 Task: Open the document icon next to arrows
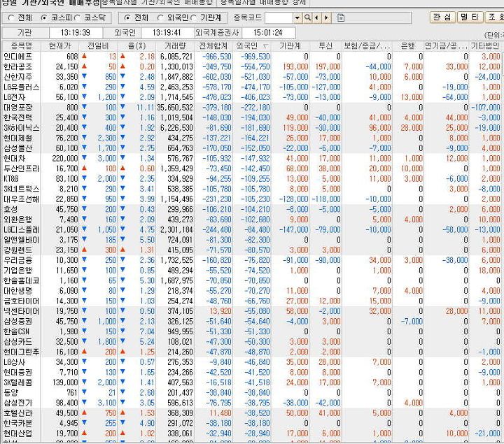341,17
